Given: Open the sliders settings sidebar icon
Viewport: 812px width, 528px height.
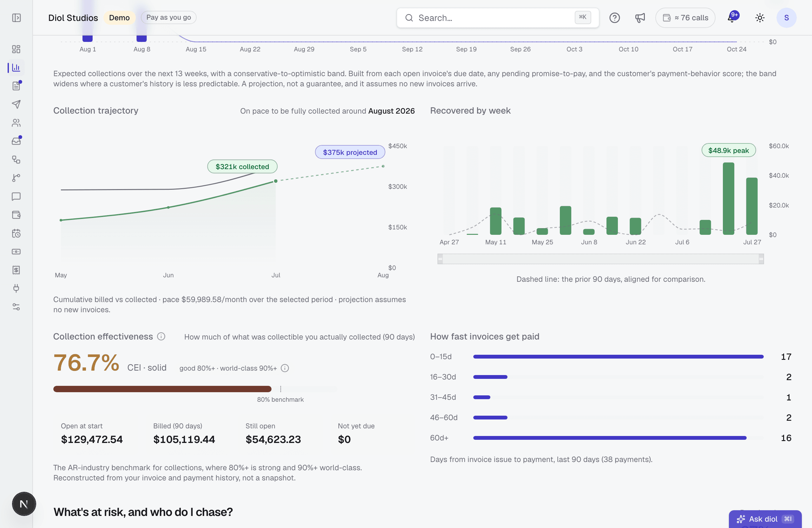Looking at the screenshot, I should 16,307.
